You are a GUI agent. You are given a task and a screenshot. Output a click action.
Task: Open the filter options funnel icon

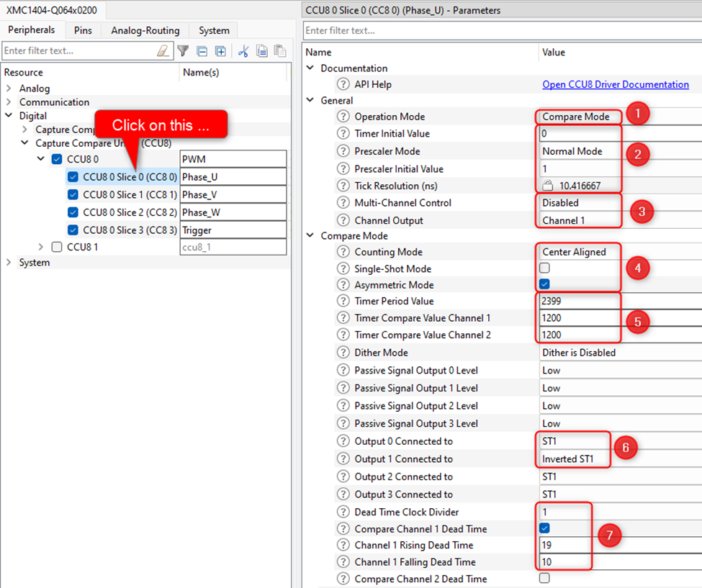click(183, 51)
